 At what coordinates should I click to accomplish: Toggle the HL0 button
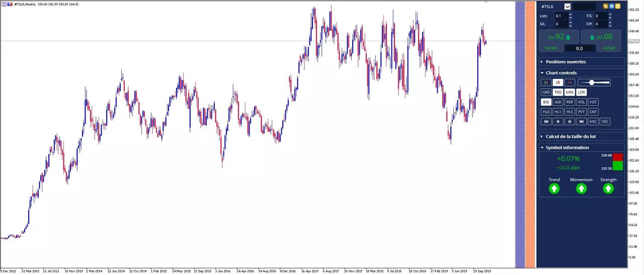click(546, 112)
